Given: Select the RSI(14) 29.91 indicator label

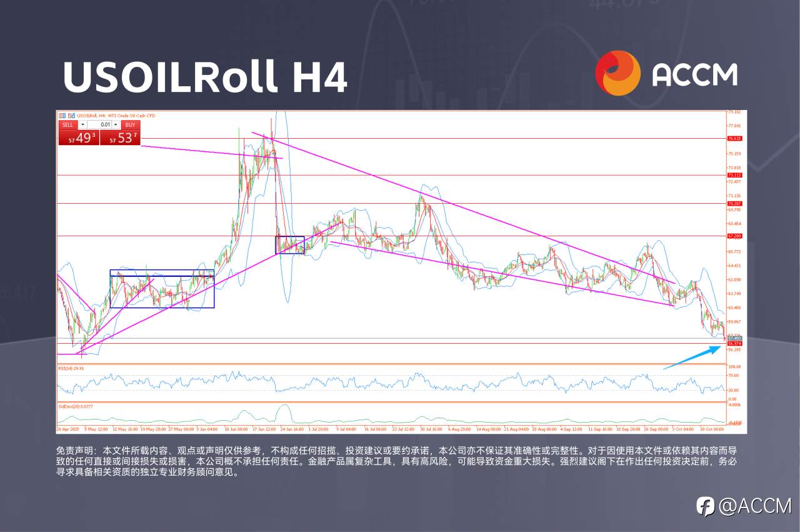Looking at the screenshot, I should [72, 369].
